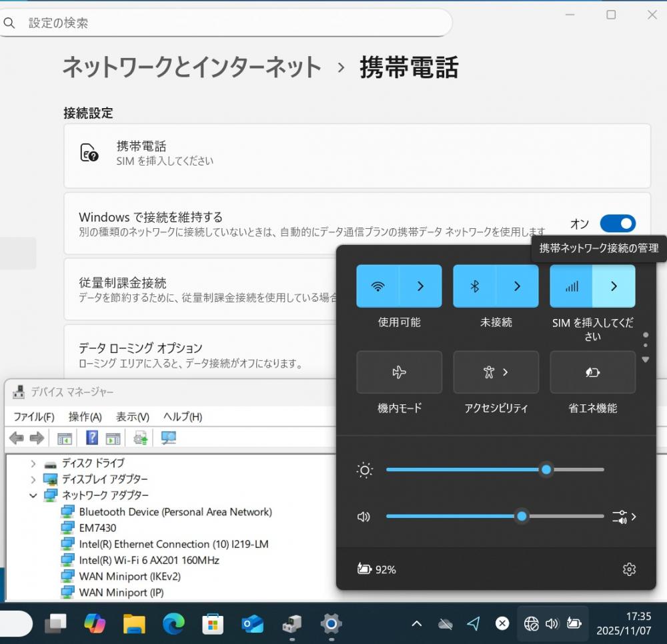Screen dimensions: 667x644
Task: Expand the ディスク ドライブ tree node
Action: pos(33,463)
